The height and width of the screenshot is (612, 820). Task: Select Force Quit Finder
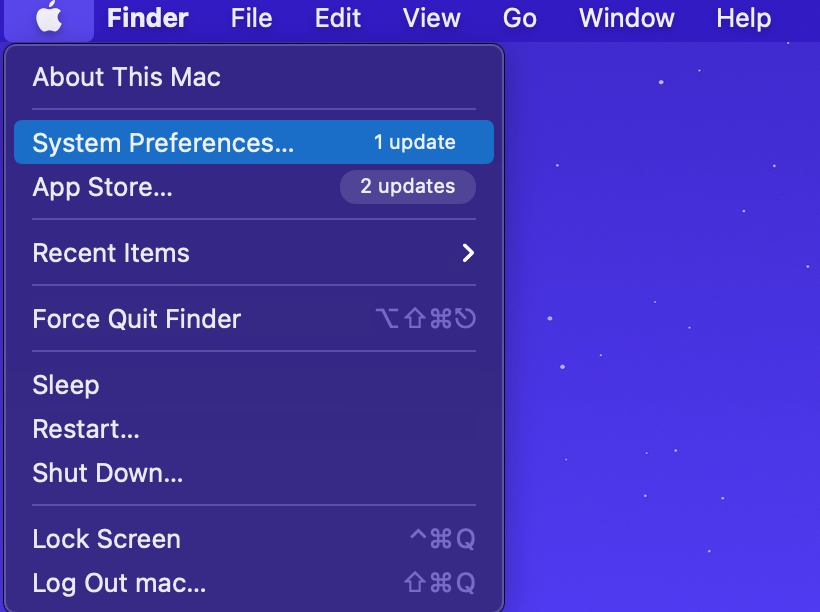click(136, 319)
